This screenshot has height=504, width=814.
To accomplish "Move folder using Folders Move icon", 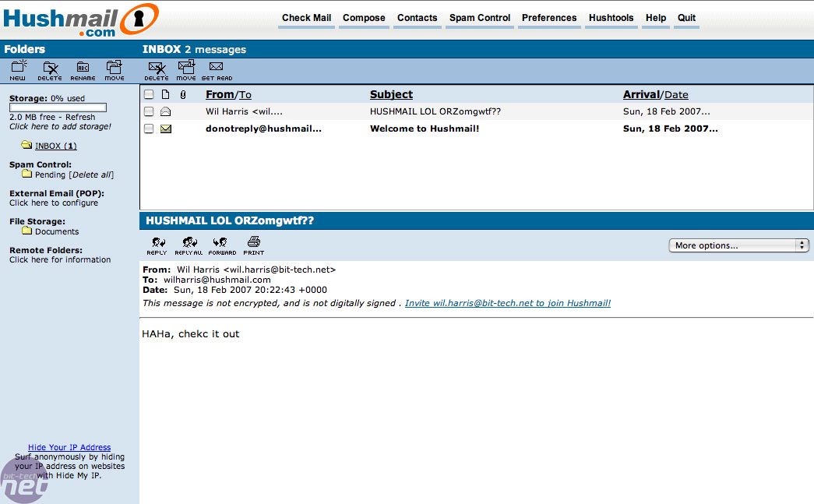I will (x=115, y=70).
